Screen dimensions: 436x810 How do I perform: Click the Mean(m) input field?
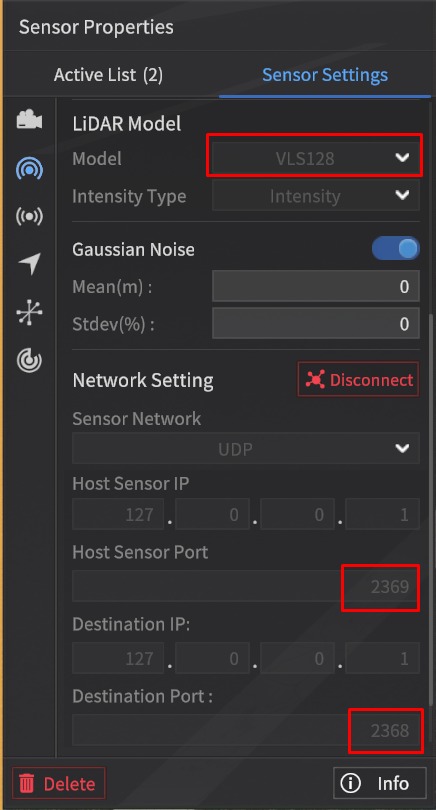point(316,286)
